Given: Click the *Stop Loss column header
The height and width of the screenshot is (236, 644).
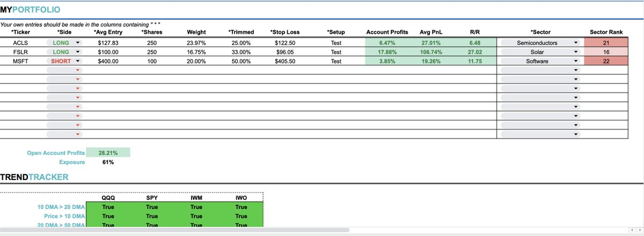Looking at the screenshot, I should [x=286, y=32].
